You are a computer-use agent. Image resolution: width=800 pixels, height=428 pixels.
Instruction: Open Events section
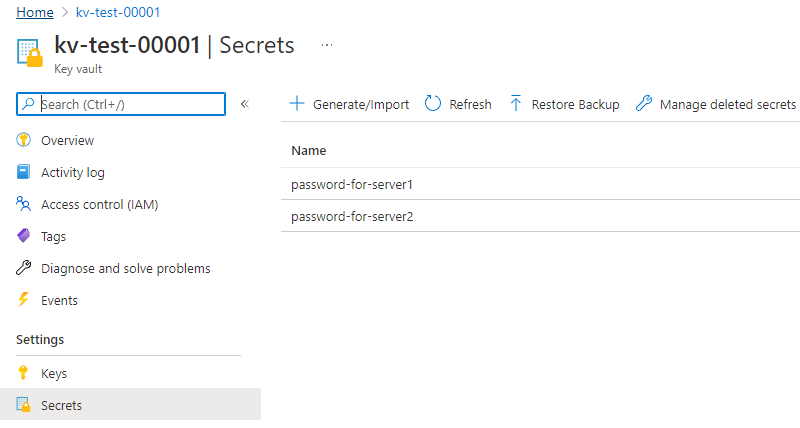pos(59,300)
